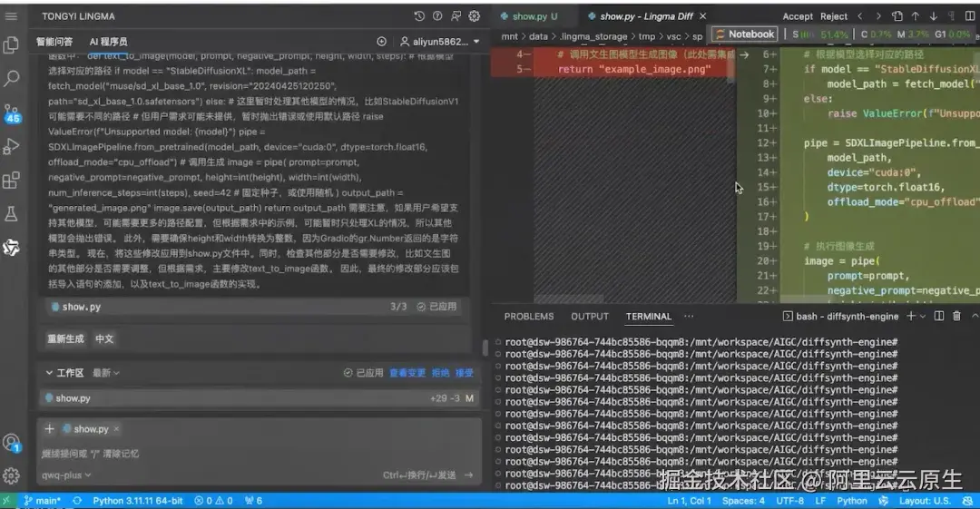Viewport: 980px width, 509px height.
Task: Open the Extensions view in the activity bar
Action: (11, 180)
